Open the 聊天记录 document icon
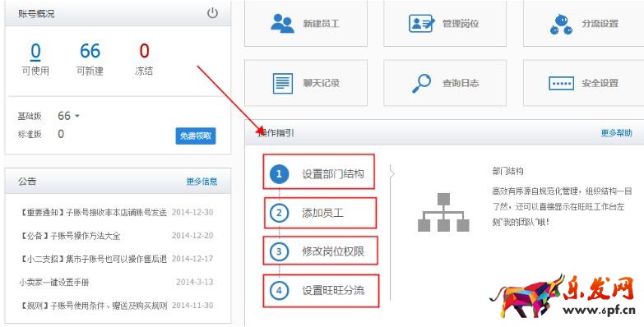 click(x=283, y=83)
